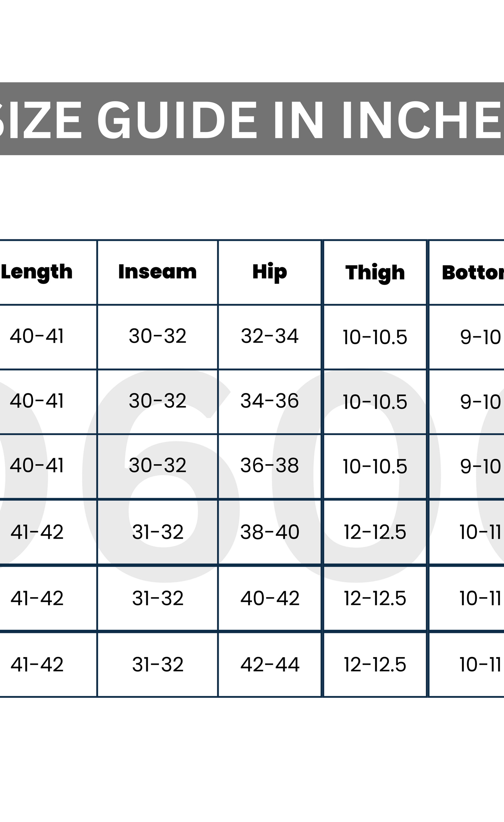The height and width of the screenshot is (822, 504).
Task: Click the Hip column header
Action: pos(270,272)
